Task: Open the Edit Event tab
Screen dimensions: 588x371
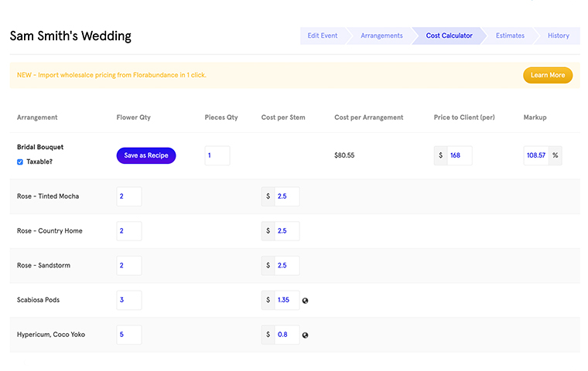Action: tap(323, 36)
